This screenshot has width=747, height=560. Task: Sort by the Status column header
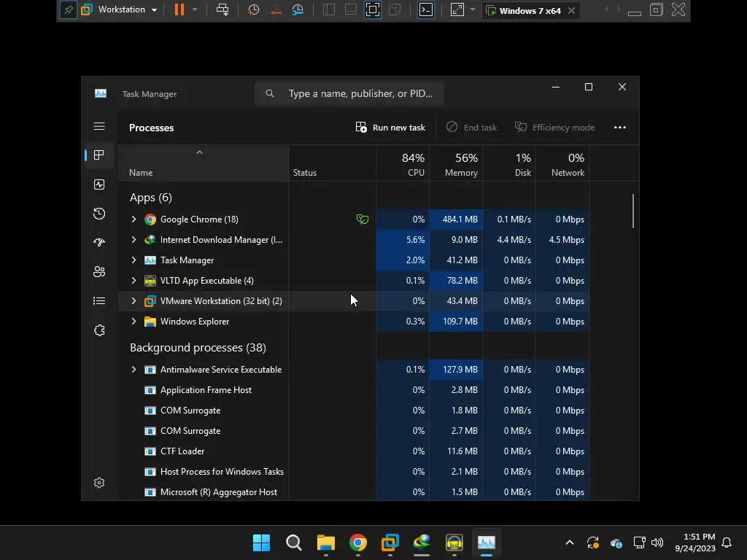332,163
